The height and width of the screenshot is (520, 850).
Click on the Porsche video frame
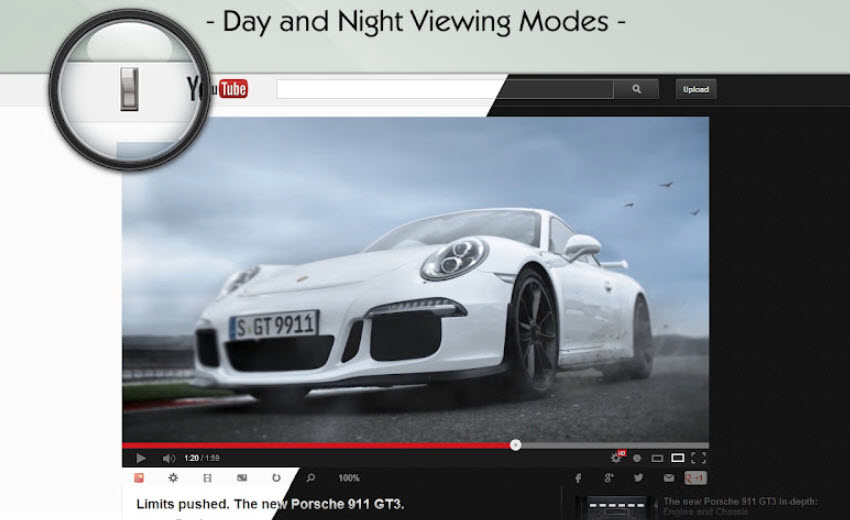coord(415,279)
